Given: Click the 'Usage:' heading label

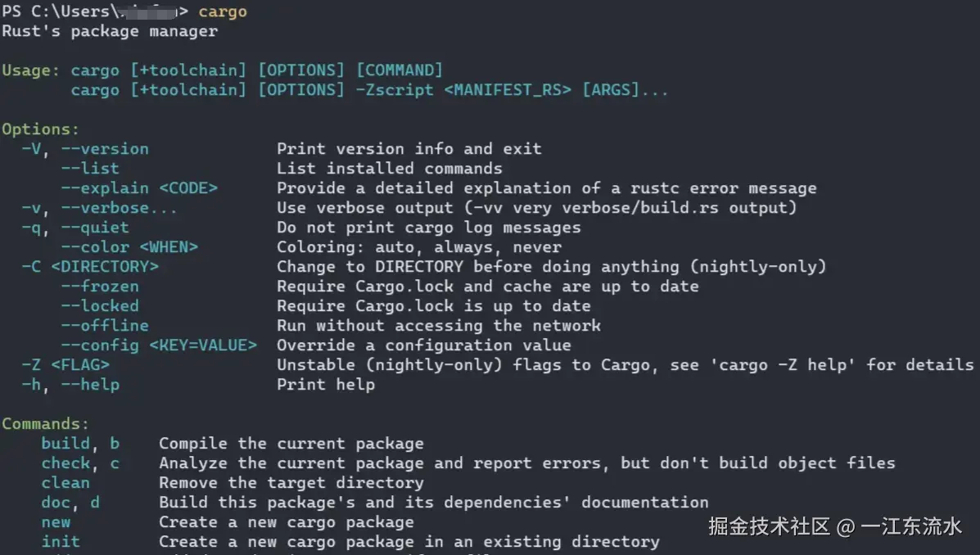Looking at the screenshot, I should click(30, 70).
